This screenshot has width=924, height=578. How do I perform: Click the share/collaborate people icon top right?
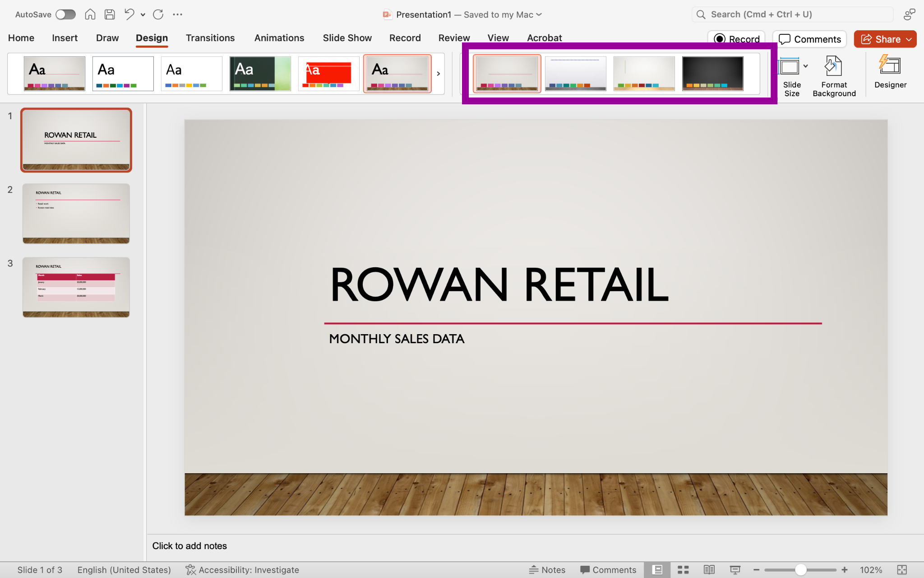point(910,14)
